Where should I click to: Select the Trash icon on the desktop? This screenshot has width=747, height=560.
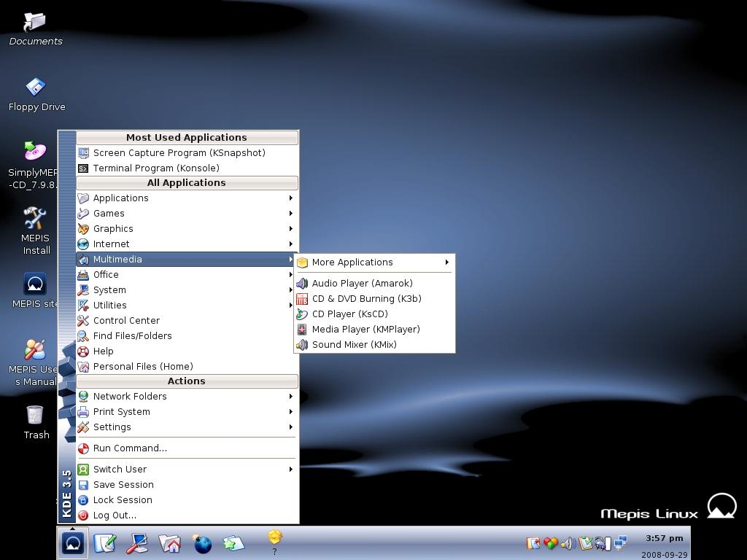click(36, 422)
